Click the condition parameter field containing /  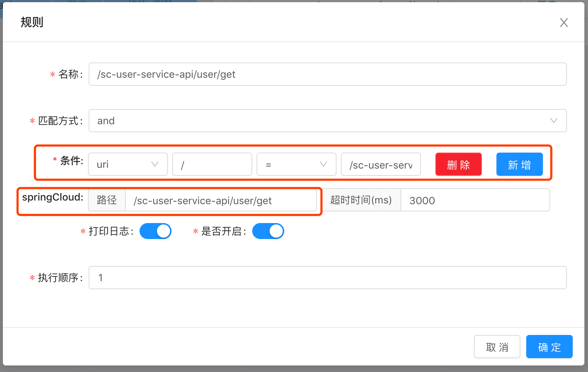(x=212, y=164)
